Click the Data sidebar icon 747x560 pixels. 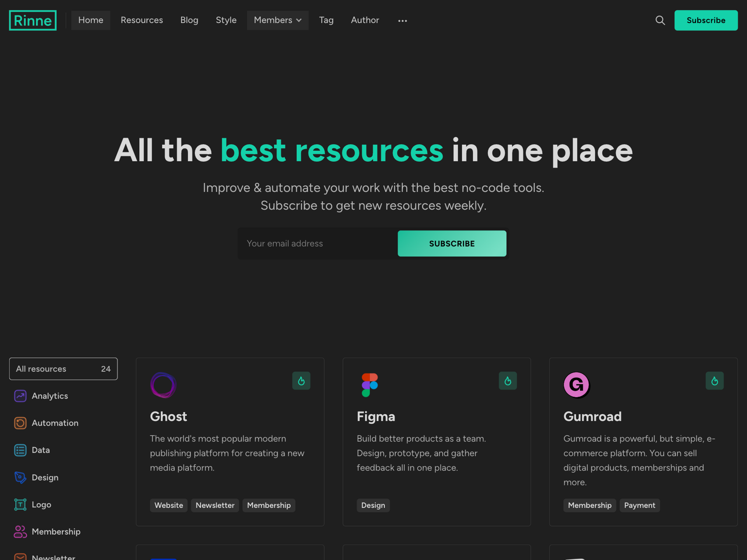pyautogui.click(x=20, y=450)
